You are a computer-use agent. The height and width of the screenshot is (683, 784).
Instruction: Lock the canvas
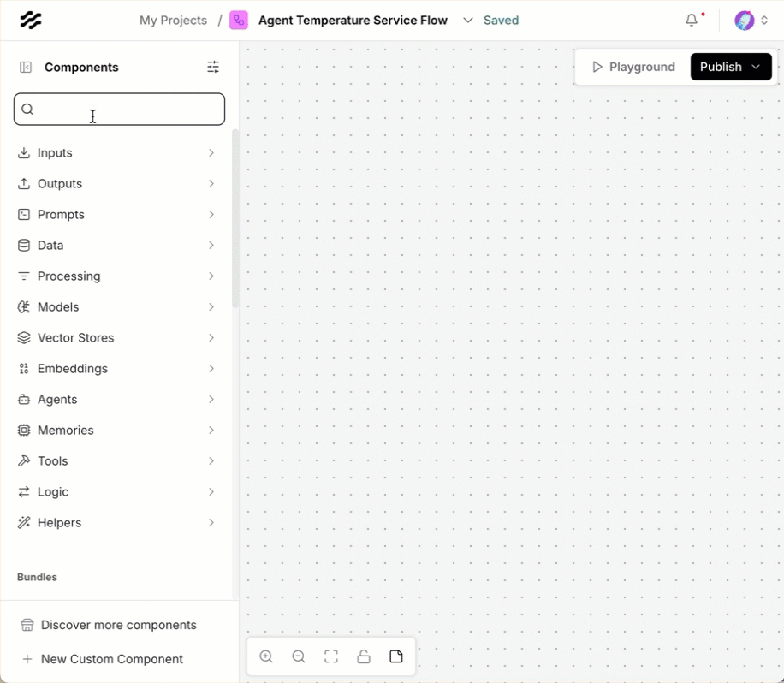point(364,656)
